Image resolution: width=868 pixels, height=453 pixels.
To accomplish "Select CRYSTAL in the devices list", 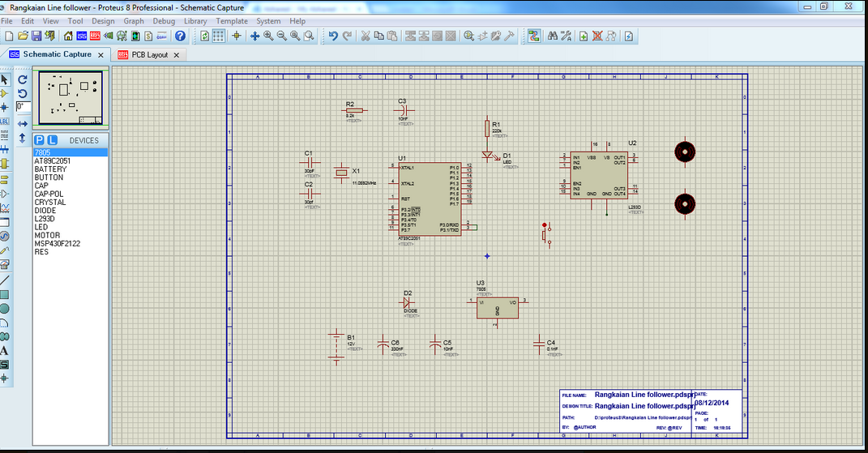I will point(71,202).
